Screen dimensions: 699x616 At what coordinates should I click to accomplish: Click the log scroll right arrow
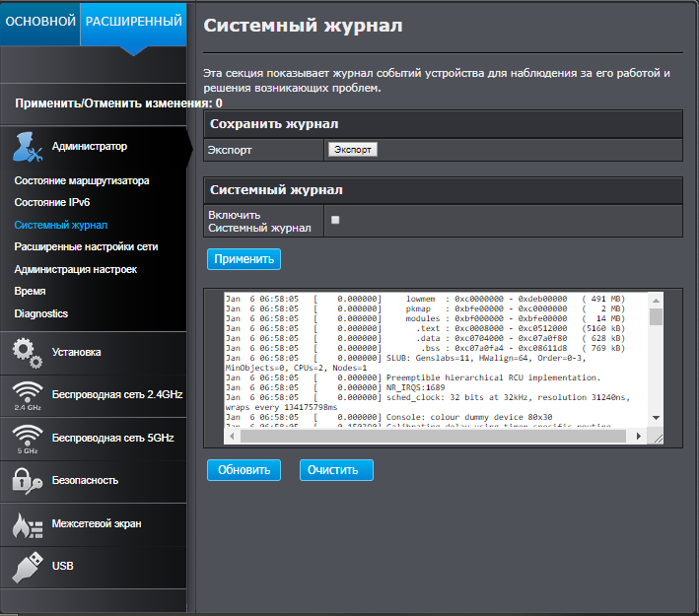(639, 436)
